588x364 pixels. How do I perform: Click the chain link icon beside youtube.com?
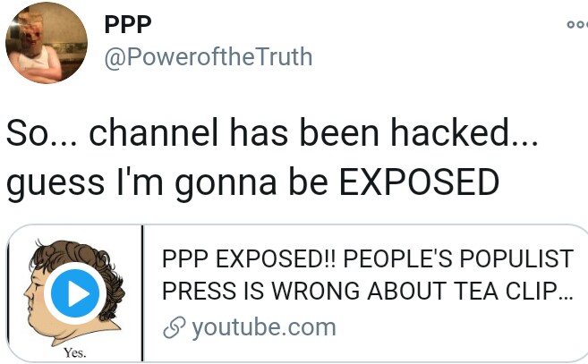(x=175, y=327)
